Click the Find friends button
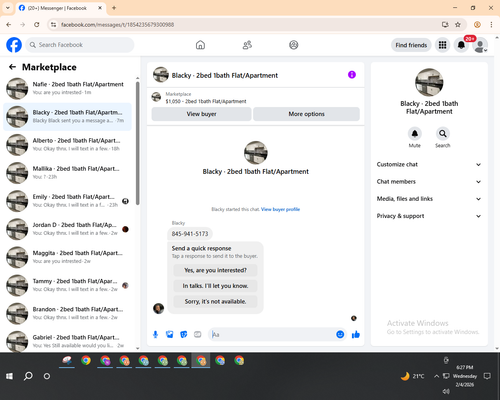 411,45
